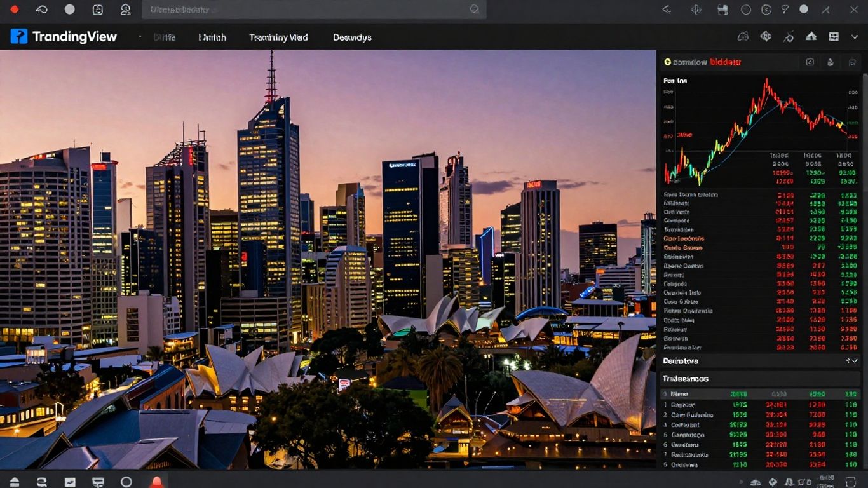Click the clock icon in the top bar

coord(766,10)
